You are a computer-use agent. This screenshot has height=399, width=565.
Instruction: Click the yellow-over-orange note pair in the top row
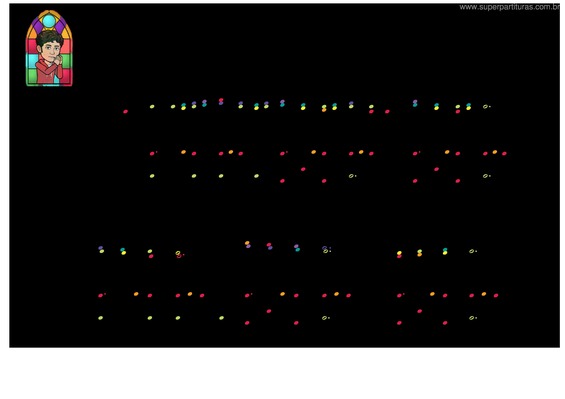pyautogui.click(x=324, y=108)
